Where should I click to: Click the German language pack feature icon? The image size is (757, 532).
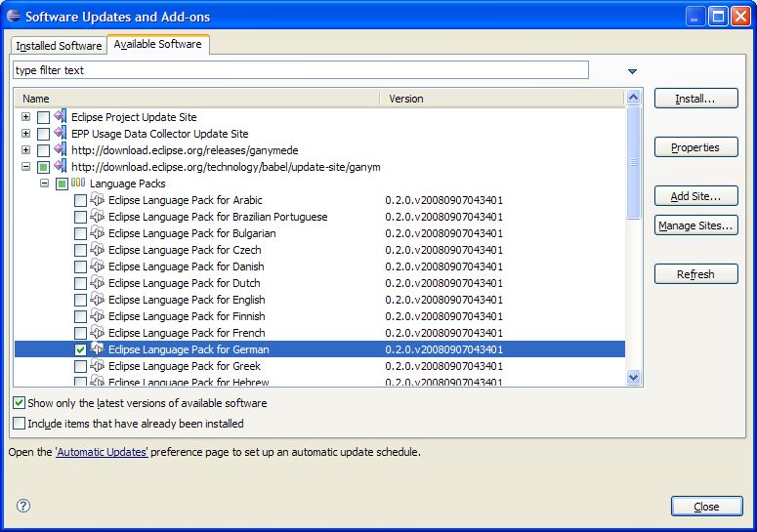click(x=98, y=348)
